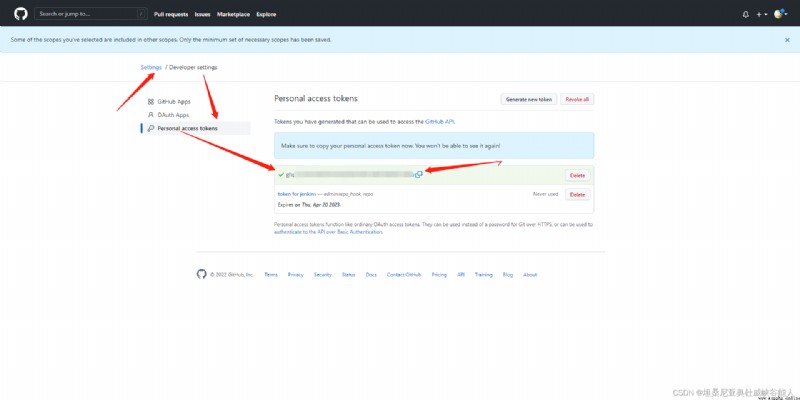Click Revoke all button
The height and width of the screenshot is (400, 800).
(x=577, y=99)
